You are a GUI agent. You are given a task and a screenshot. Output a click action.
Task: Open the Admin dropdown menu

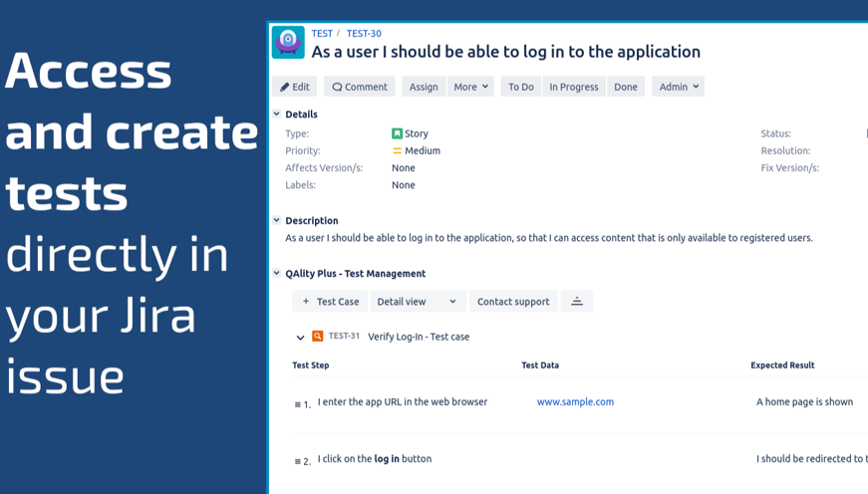click(679, 87)
